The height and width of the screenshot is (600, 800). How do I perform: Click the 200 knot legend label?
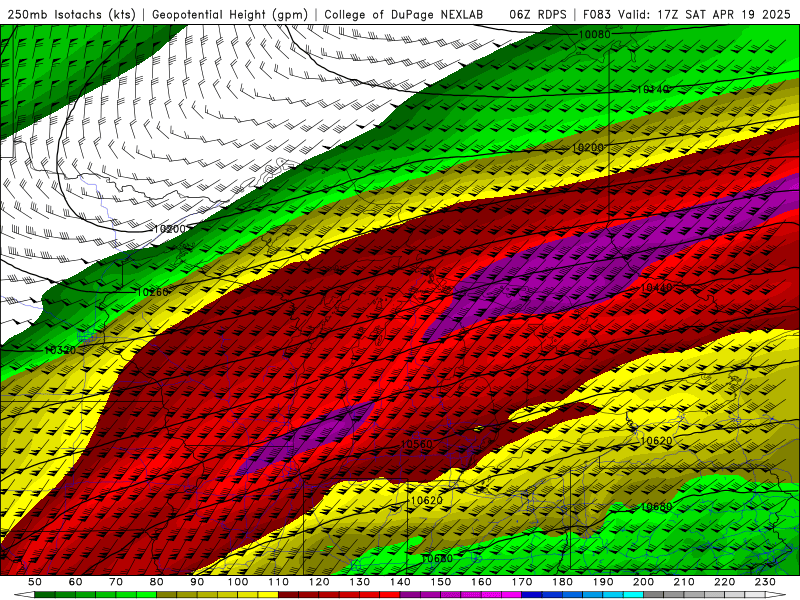tap(644, 582)
